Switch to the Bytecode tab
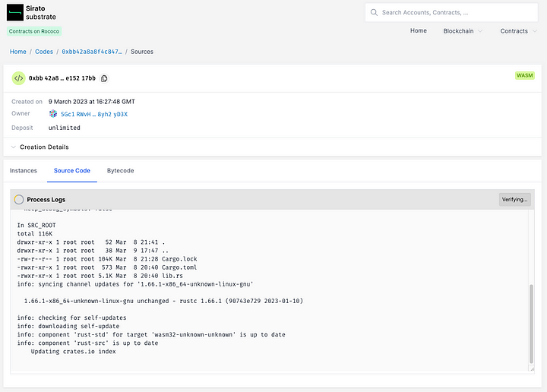This screenshot has width=547, height=392. tap(120, 171)
